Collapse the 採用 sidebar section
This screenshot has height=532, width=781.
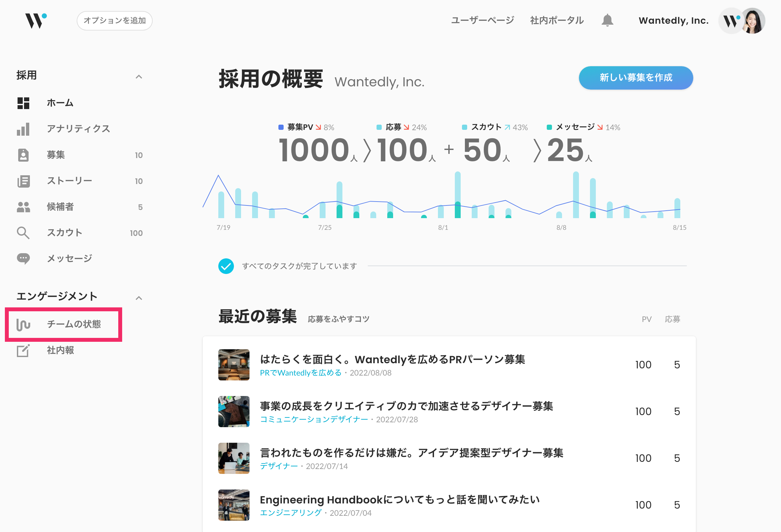pyautogui.click(x=139, y=77)
